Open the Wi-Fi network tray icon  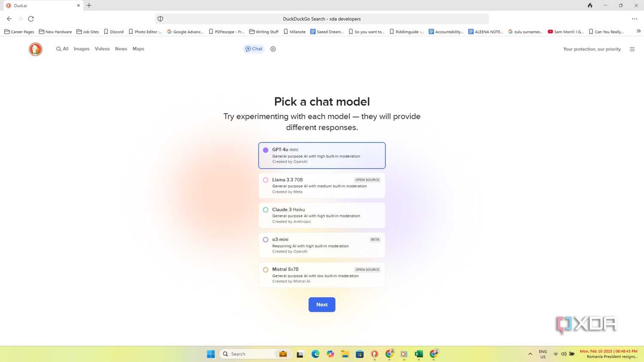[x=556, y=354]
